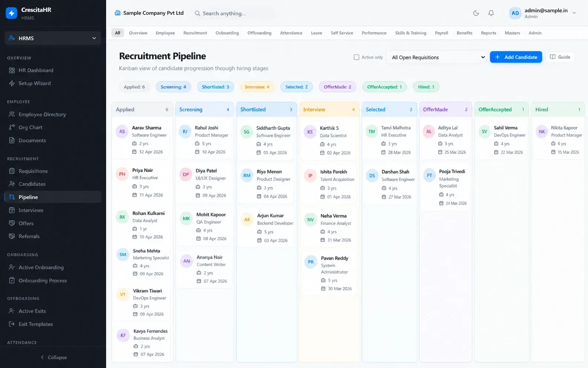This screenshot has width=588, height=368.
Task: Click the Offers badge icon
Action: pyautogui.click(x=12, y=223)
